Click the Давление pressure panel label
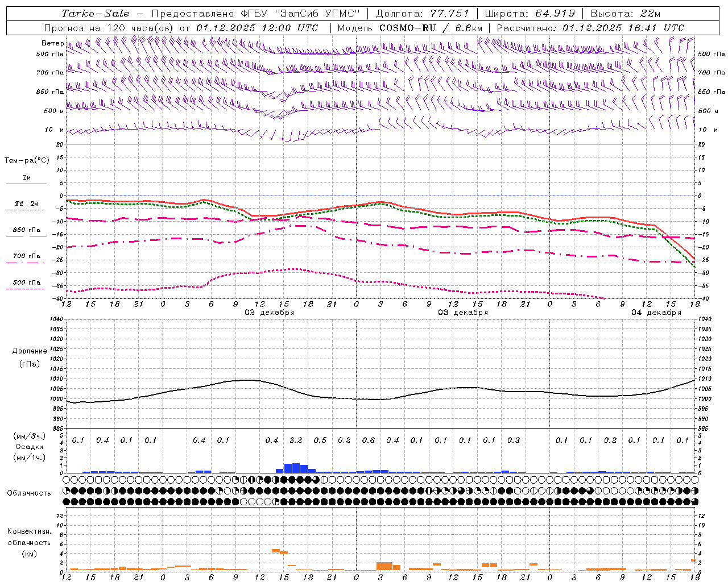Viewport: 728px width, 582px height. tap(30, 351)
